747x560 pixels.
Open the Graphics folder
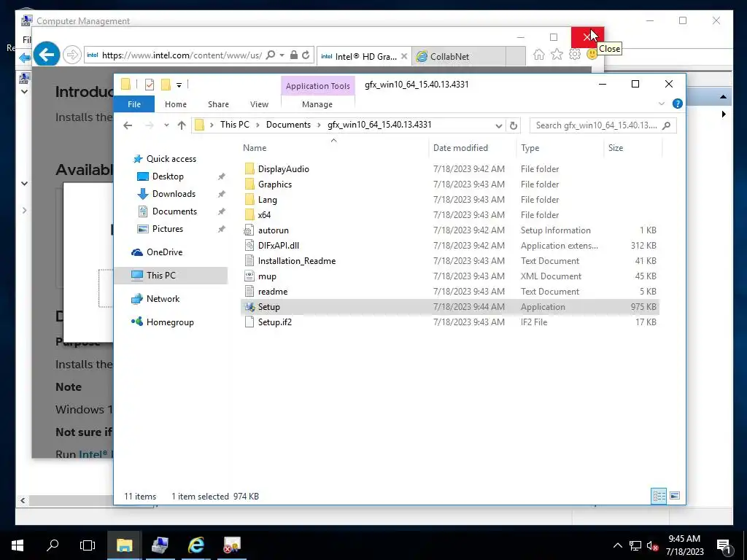tap(274, 184)
